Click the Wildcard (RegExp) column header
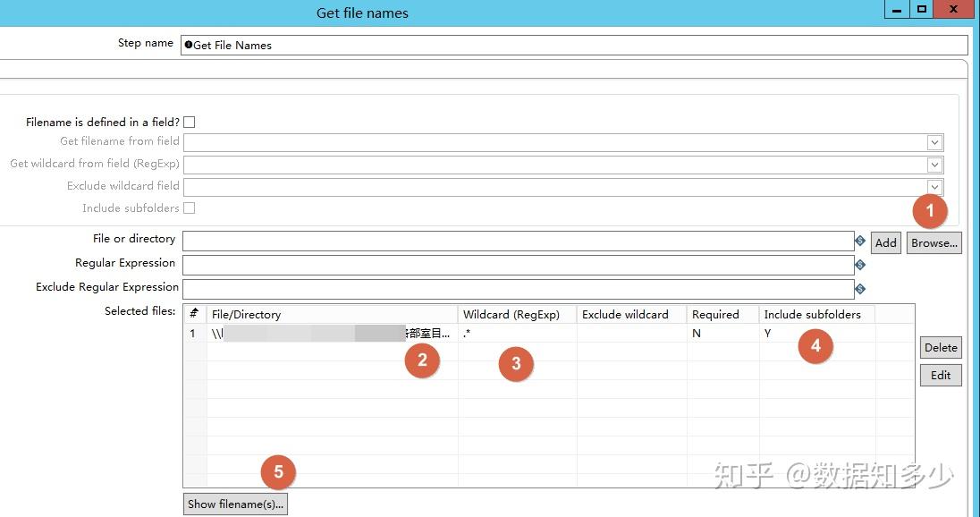 [511, 314]
